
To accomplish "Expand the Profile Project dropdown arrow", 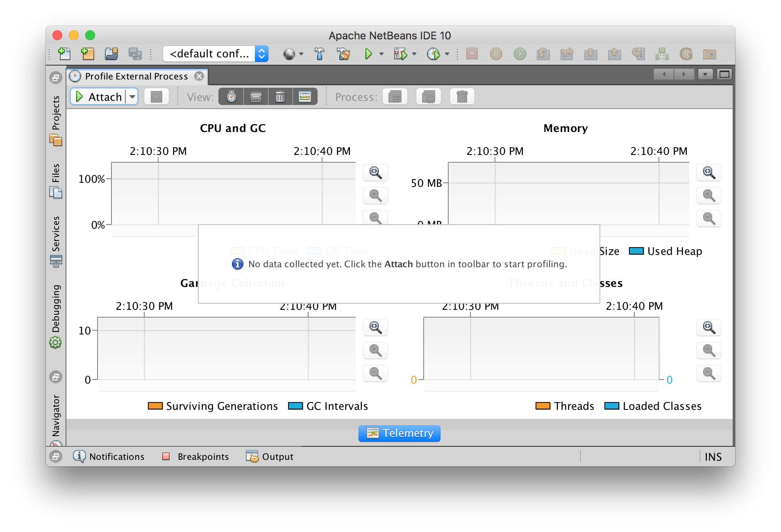I will 447,54.
